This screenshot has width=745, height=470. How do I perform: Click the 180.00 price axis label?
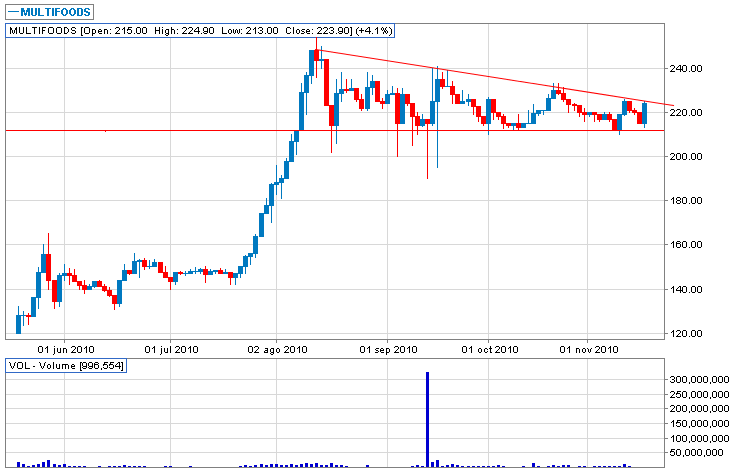[x=686, y=201]
